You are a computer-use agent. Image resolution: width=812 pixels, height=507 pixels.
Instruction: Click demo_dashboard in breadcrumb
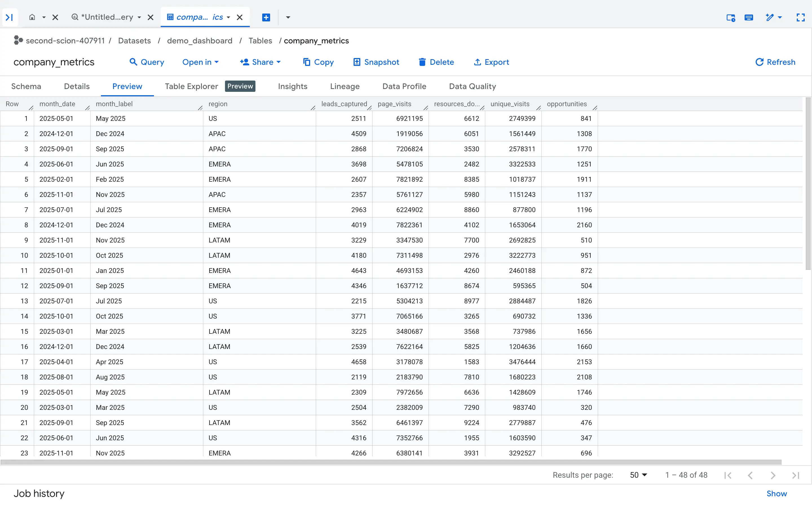(x=200, y=41)
